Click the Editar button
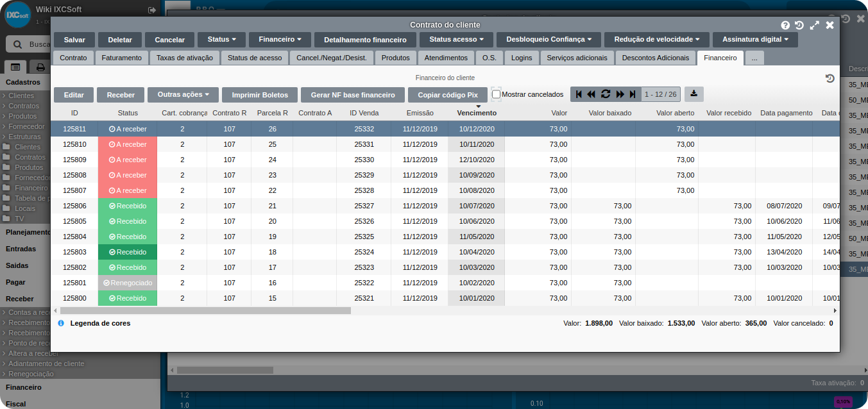 [74, 95]
